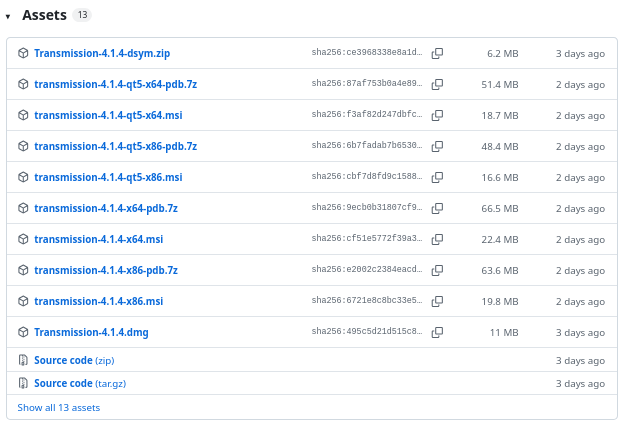Select hash text sha256:cf51e5772f39a3…
This screenshot has height=429, width=625.
pyautogui.click(x=367, y=238)
